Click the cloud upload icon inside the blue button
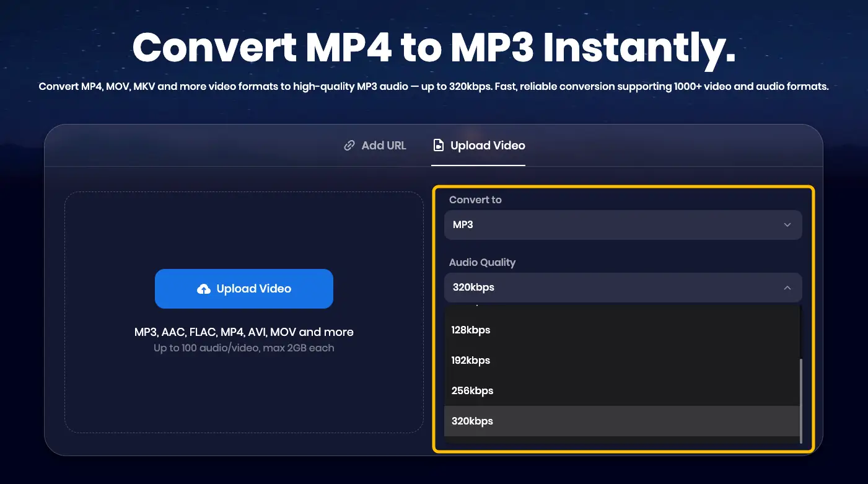This screenshot has height=484, width=868. tap(204, 288)
